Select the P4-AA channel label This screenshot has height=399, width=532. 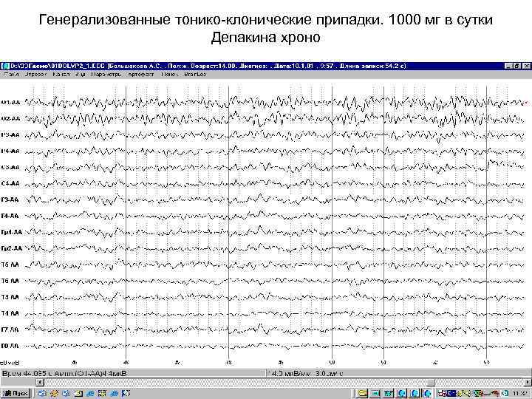click(10, 151)
